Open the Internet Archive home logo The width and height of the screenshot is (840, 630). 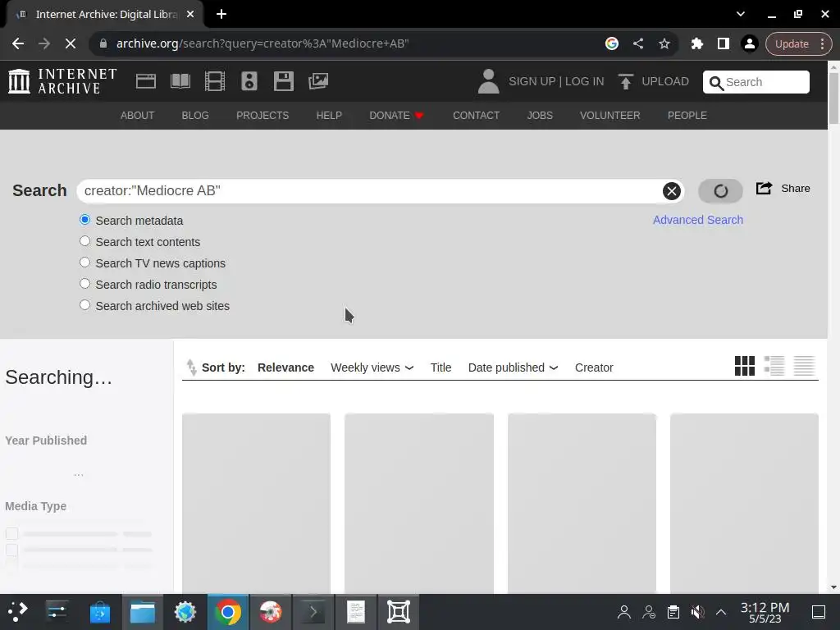(x=62, y=81)
